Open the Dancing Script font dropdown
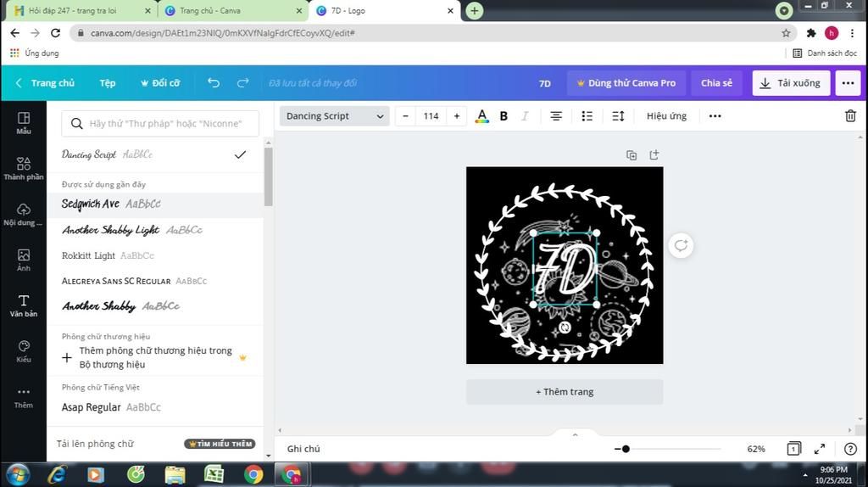Viewport: 868px width, 487px height. click(334, 115)
